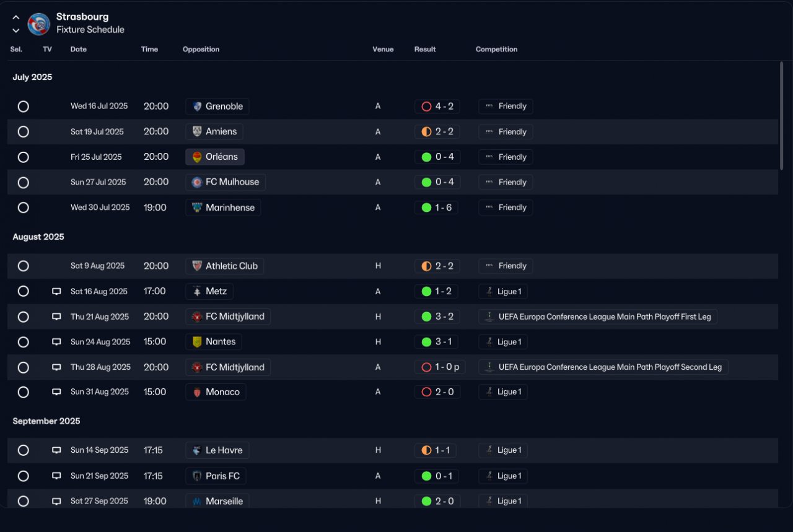Click the Marseille club logo
The image size is (793, 532).
197,501
